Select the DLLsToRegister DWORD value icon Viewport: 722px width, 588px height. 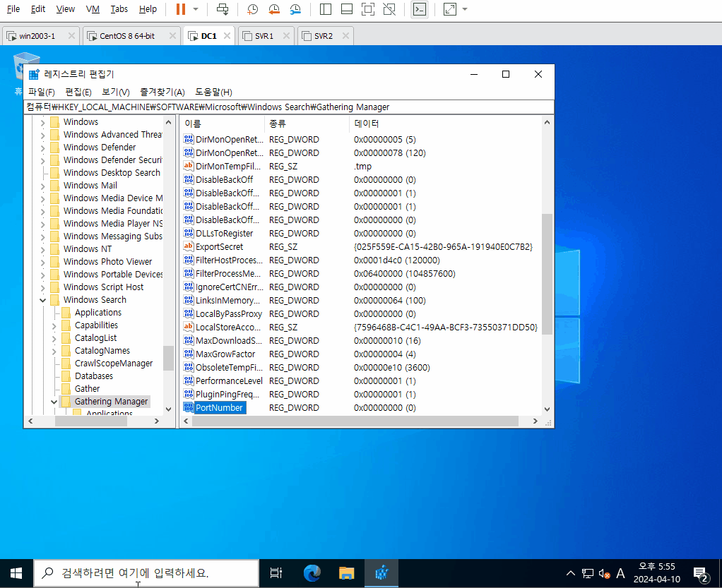(189, 233)
